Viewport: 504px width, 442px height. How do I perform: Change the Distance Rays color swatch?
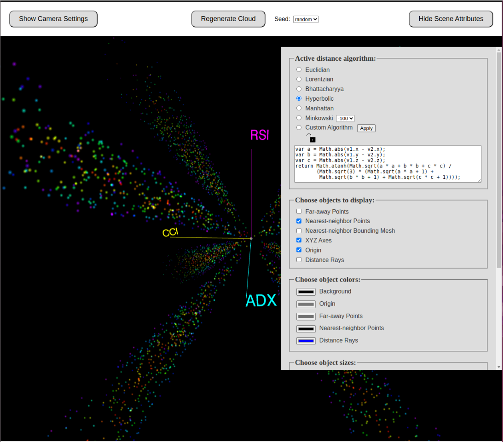(x=306, y=341)
